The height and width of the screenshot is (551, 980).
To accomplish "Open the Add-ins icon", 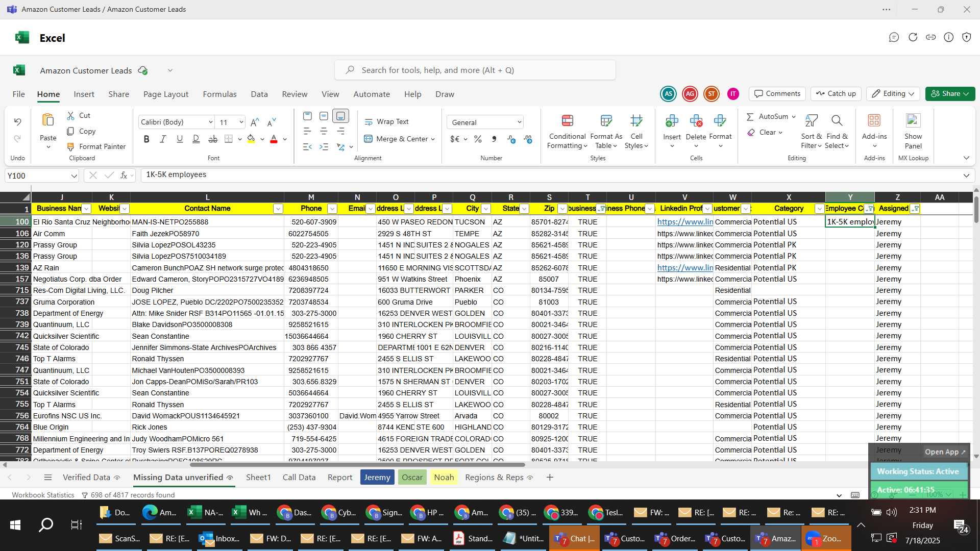I will click(874, 120).
